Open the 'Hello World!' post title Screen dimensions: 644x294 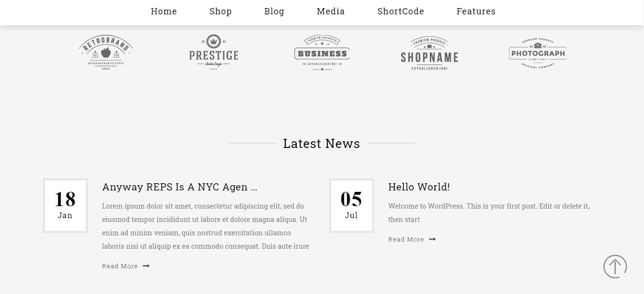(419, 187)
